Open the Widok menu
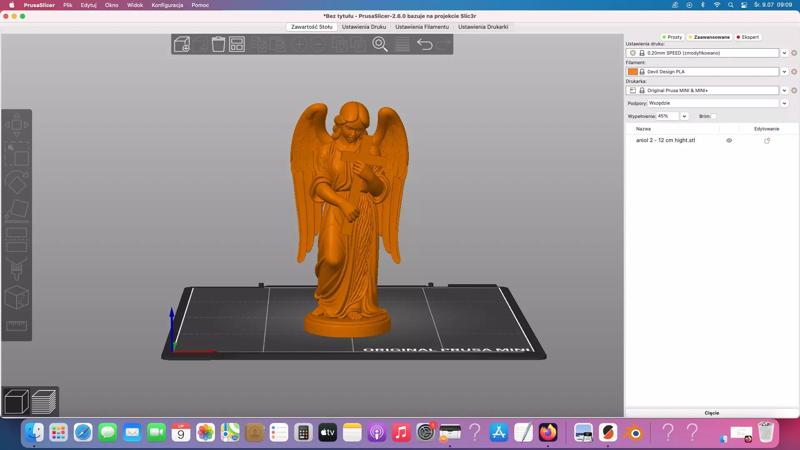Image resolution: width=800 pixels, height=450 pixels. coord(135,5)
